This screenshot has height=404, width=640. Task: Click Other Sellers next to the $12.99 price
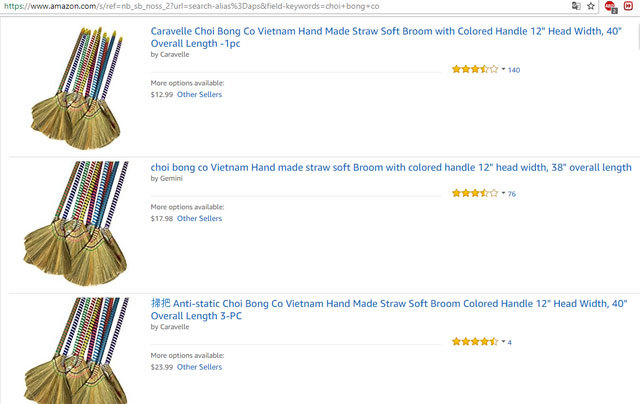pyautogui.click(x=199, y=95)
